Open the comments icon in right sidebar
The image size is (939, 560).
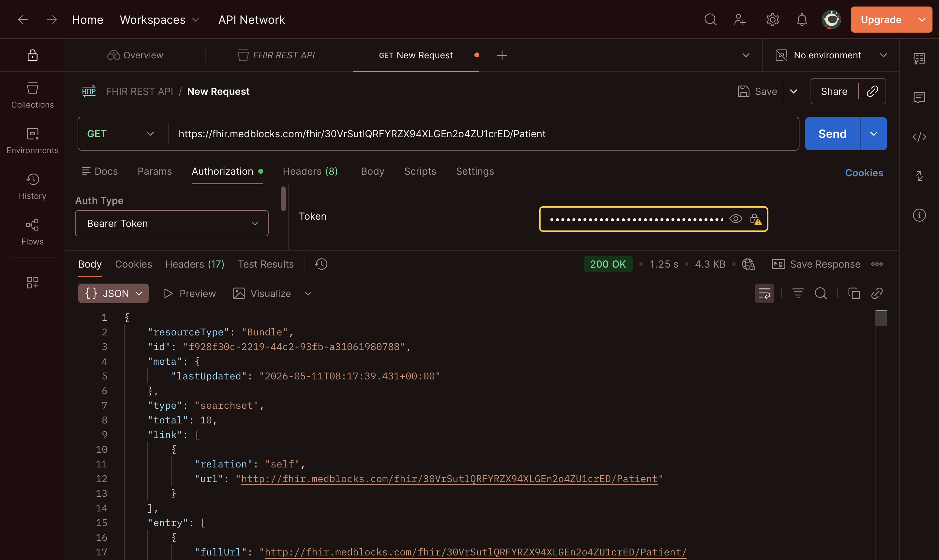tap(919, 97)
